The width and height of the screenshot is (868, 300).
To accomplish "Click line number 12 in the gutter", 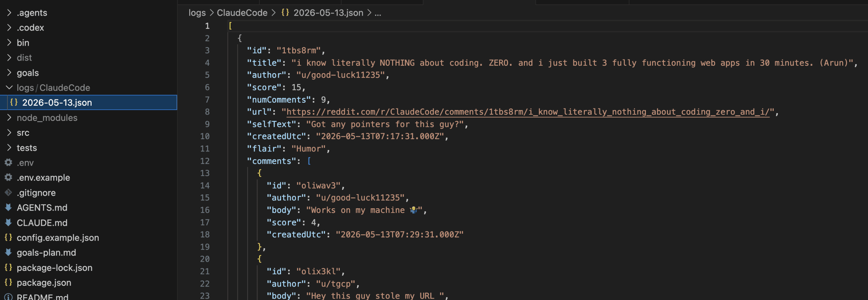I will [205, 161].
